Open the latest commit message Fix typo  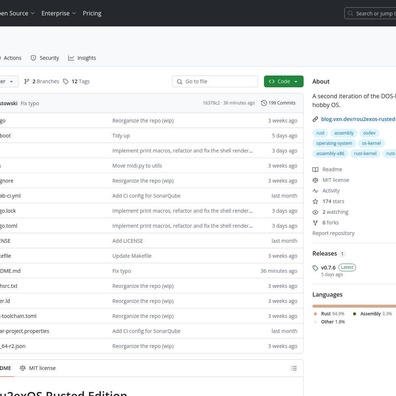point(30,103)
